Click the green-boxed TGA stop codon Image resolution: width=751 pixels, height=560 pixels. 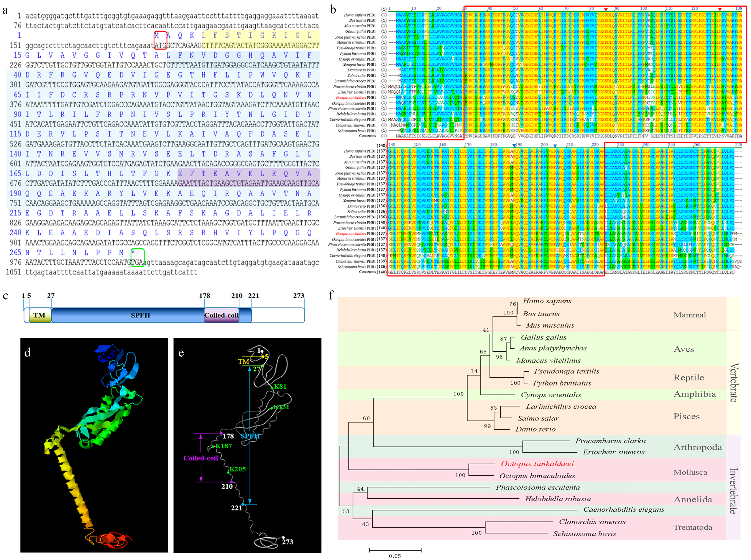137,262
